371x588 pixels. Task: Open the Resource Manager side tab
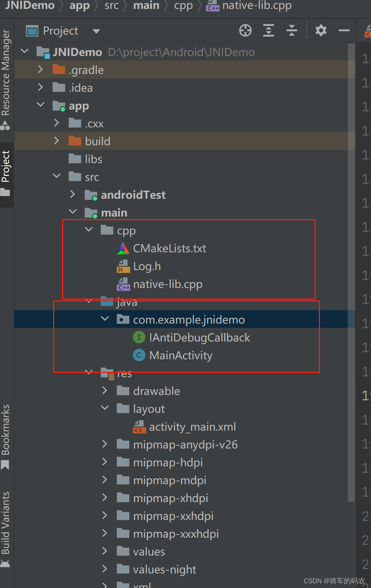(x=6, y=79)
